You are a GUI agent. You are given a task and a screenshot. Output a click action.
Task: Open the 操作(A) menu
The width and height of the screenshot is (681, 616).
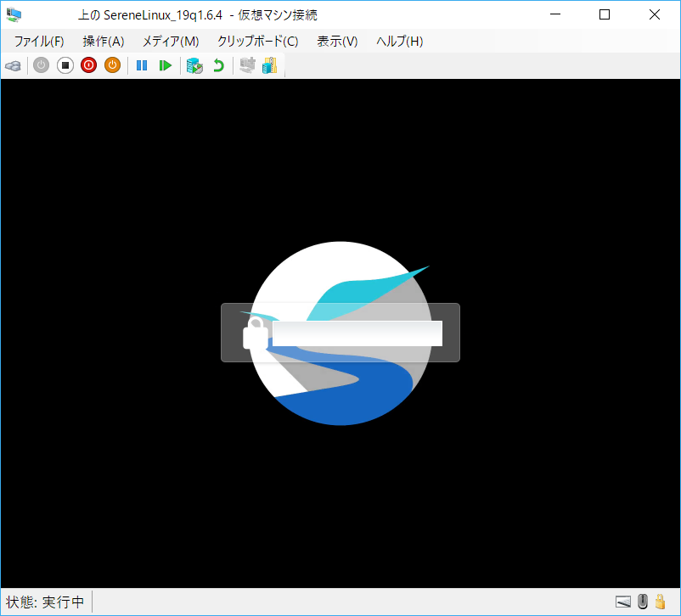click(104, 42)
